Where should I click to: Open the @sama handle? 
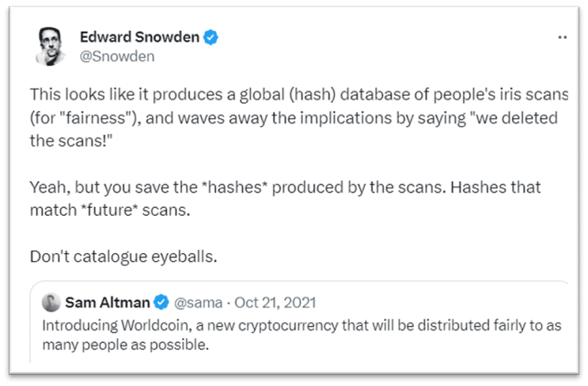point(198,303)
